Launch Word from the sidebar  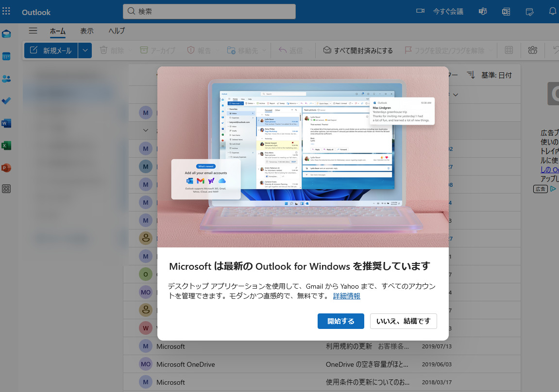coord(6,123)
